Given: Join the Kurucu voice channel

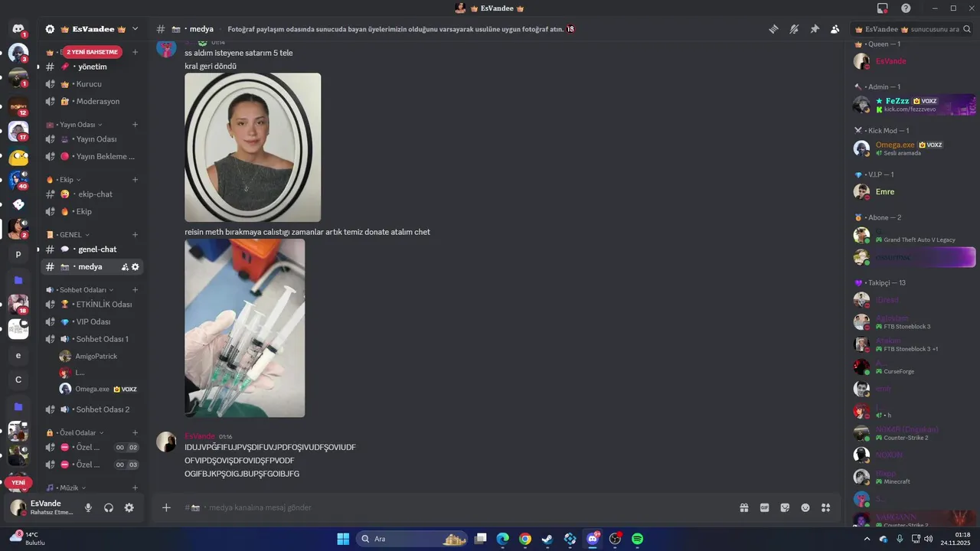Looking at the screenshot, I should click(92, 84).
